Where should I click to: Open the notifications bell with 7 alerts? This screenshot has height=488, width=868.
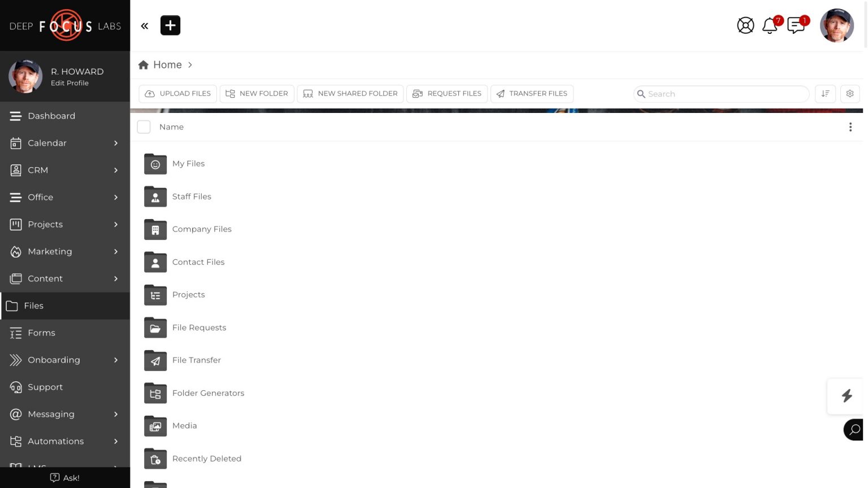pos(769,25)
